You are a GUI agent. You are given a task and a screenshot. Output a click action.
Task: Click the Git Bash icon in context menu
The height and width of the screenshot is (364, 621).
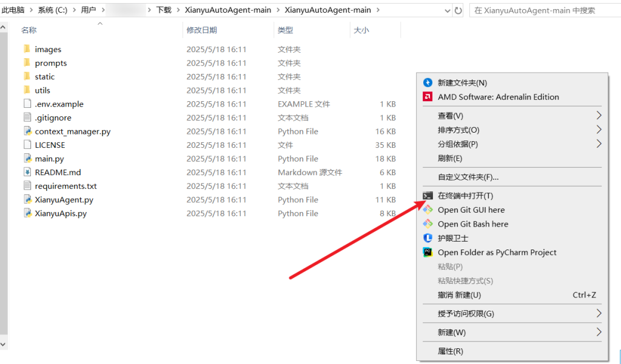[428, 224]
